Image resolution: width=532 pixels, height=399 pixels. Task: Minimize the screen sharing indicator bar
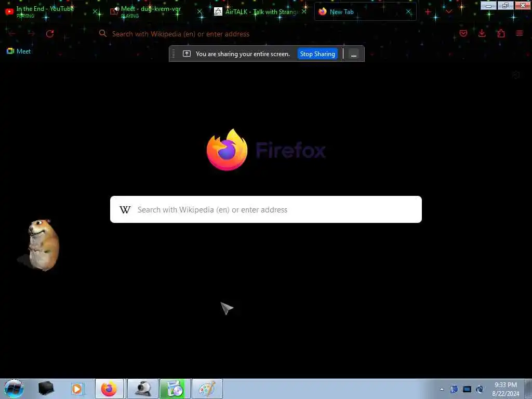353,54
